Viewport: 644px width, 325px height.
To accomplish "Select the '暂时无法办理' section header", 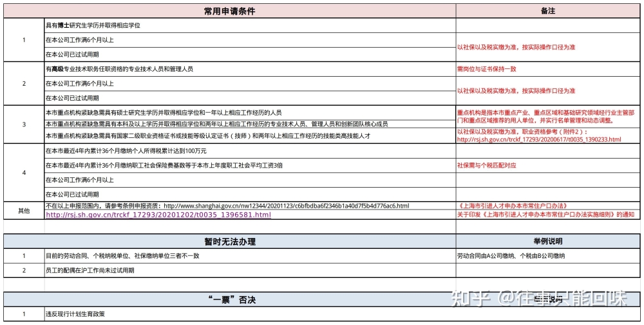I will 230,241.
